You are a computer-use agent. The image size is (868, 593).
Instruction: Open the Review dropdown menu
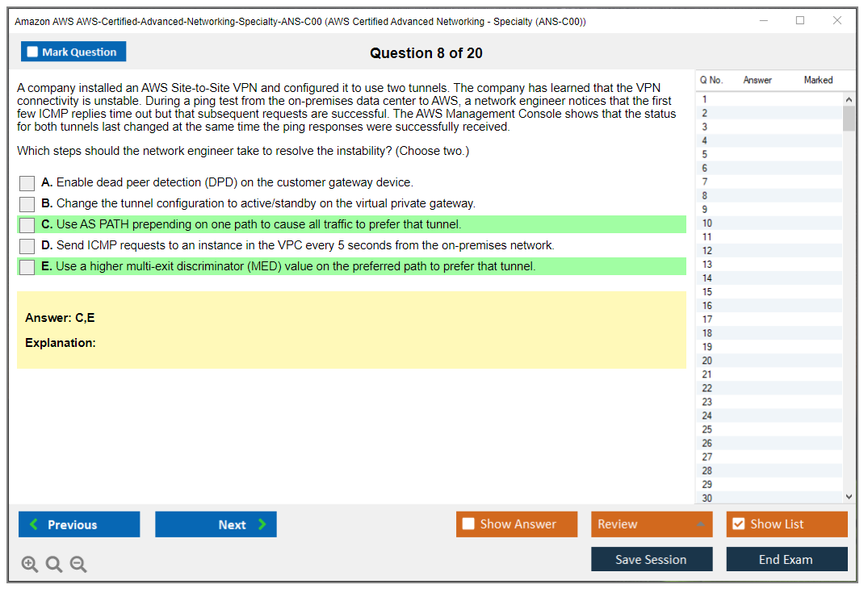[652, 524]
